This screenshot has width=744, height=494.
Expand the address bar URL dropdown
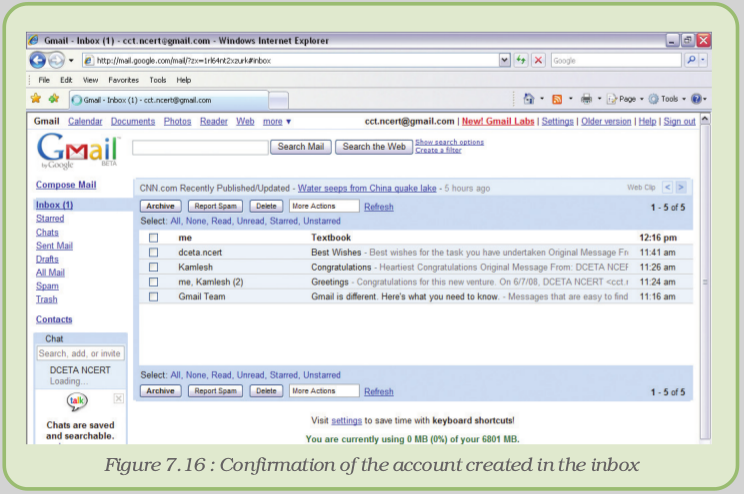504,60
